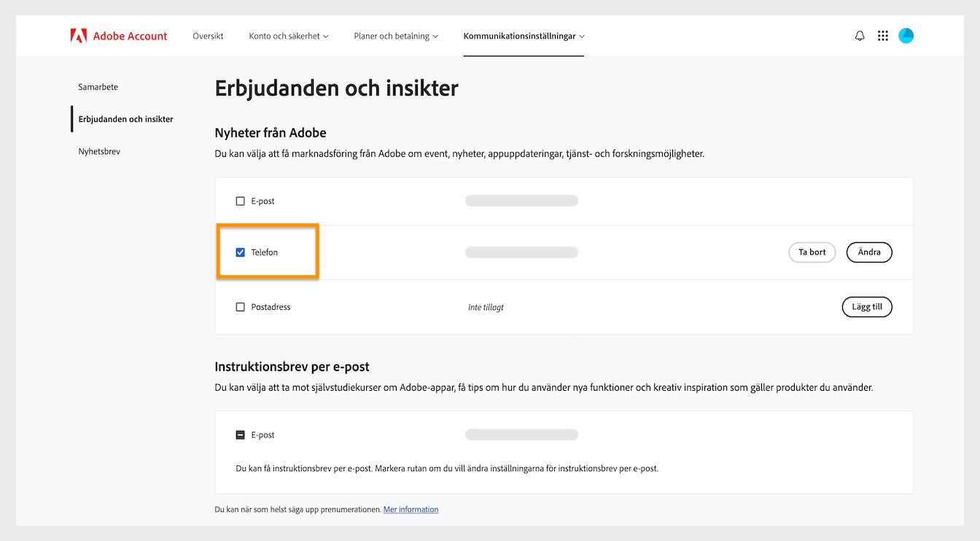Select Erbjudanden och insikter in sidebar

click(125, 119)
